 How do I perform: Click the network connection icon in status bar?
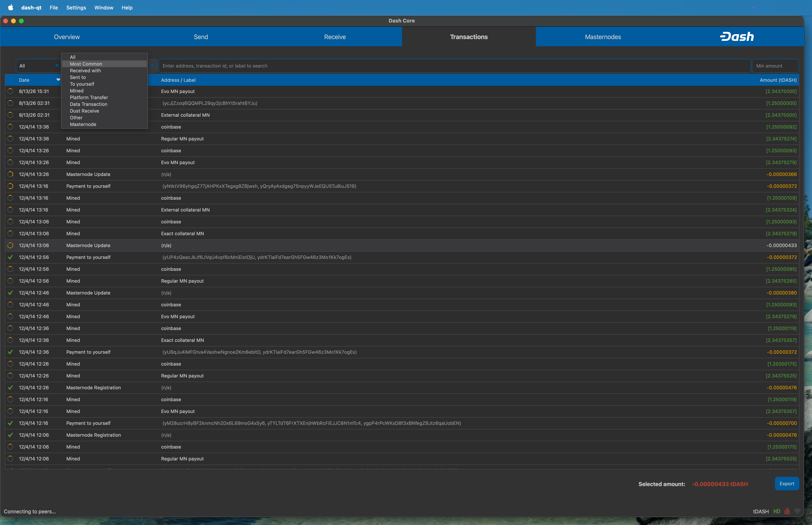point(797,511)
